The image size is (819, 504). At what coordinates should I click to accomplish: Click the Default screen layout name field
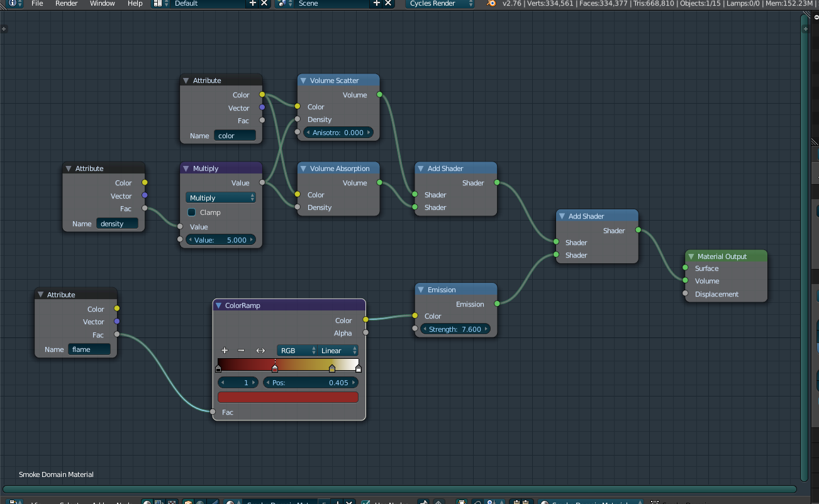209,3
